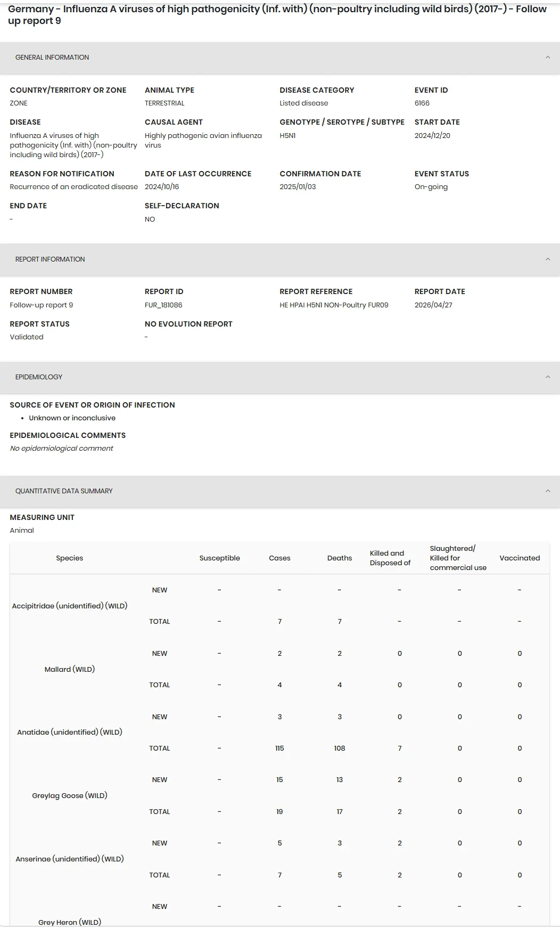Image resolution: width=560 pixels, height=927 pixels.
Task: Click the Cases column header
Action: tap(279, 558)
